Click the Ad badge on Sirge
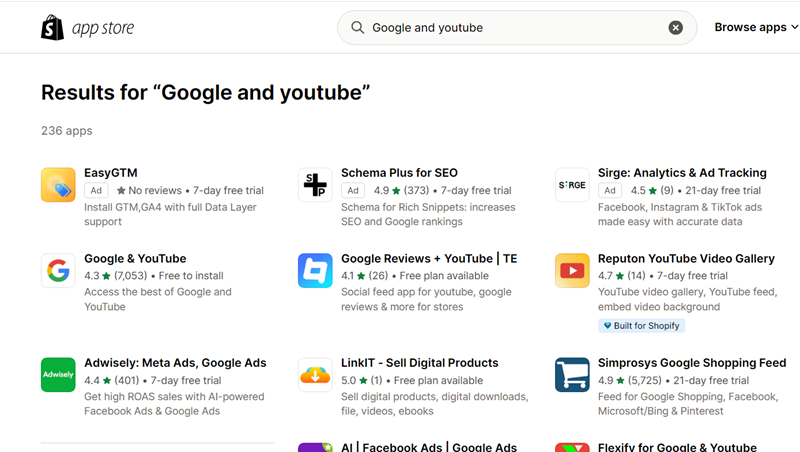800x452 pixels. pos(610,190)
